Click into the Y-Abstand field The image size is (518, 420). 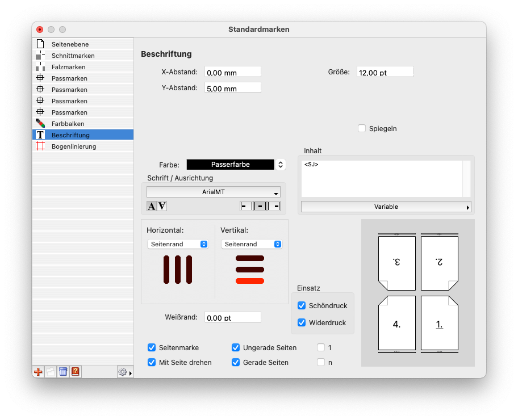tap(233, 88)
